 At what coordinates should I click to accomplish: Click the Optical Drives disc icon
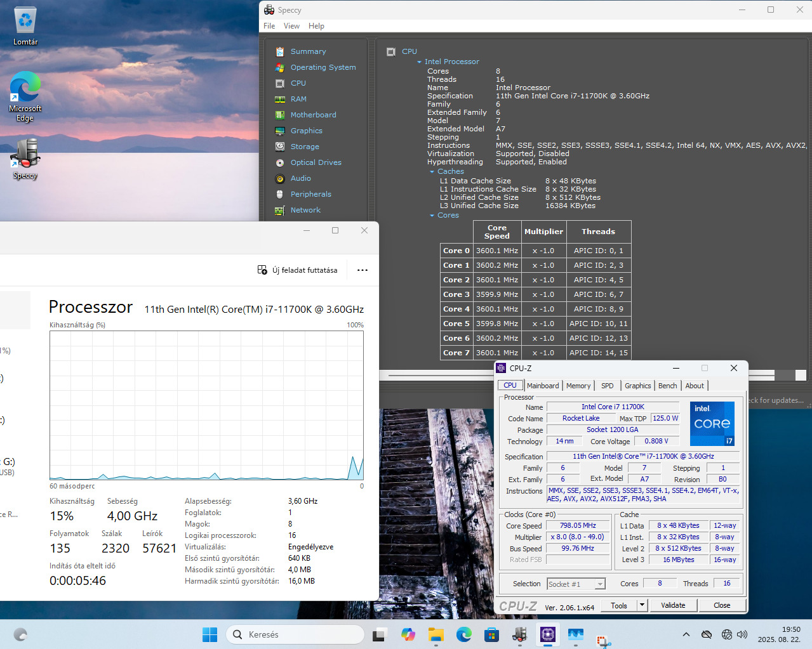pyautogui.click(x=279, y=162)
